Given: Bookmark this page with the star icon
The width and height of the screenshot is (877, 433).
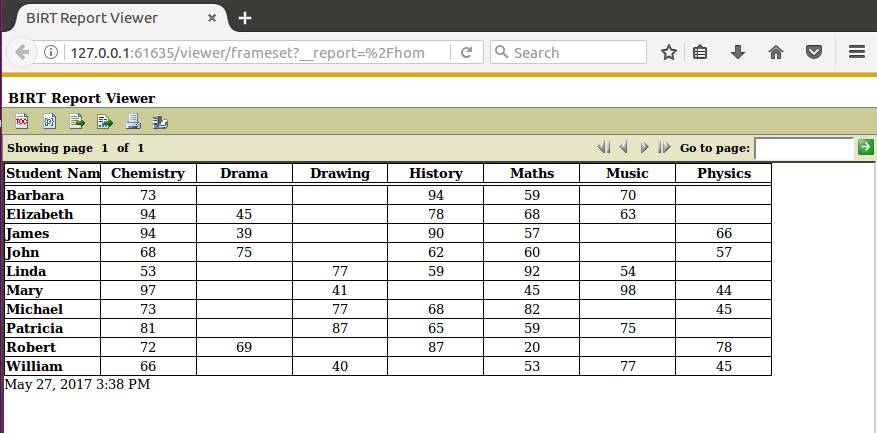Looking at the screenshot, I should (668, 53).
